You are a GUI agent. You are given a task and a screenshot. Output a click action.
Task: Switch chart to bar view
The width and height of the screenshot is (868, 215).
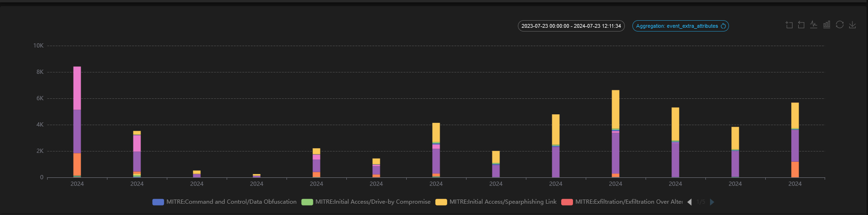(x=827, y=25)
